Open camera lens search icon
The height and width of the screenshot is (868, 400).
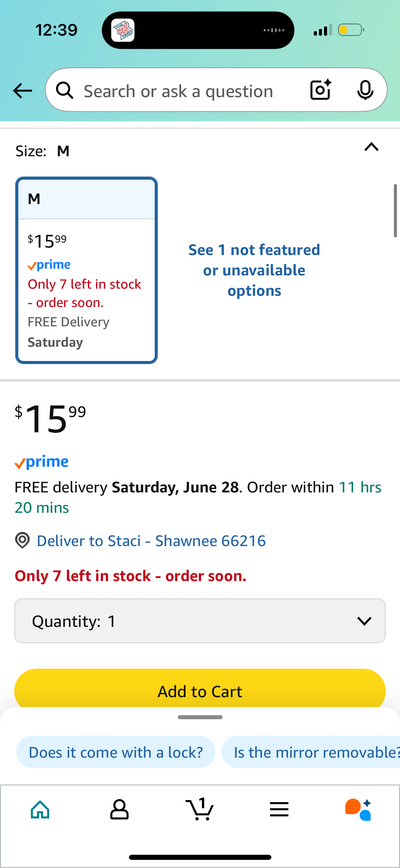[321, 90]
